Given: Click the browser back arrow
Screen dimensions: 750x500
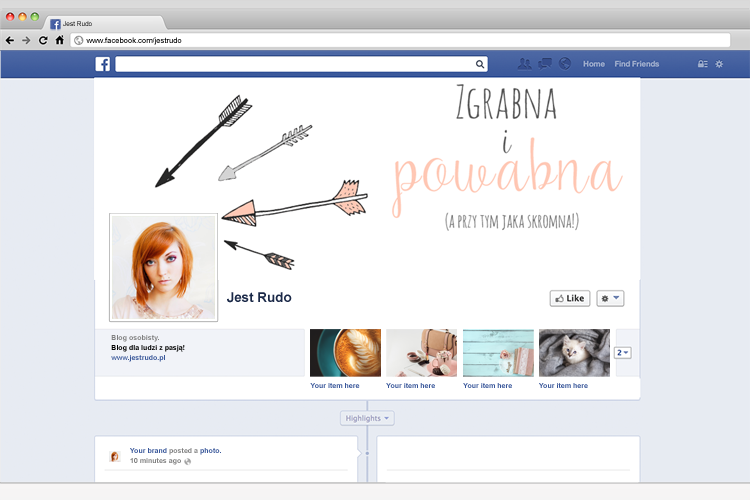Looking at the screenshot, I should click(x=10, y=41).
